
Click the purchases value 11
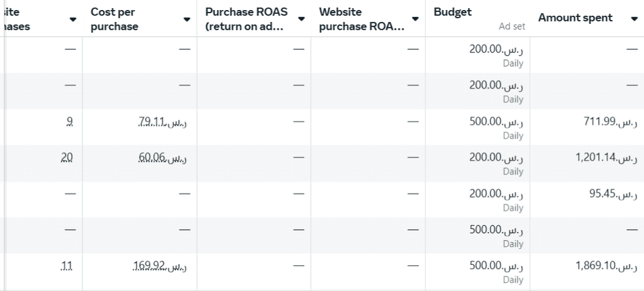[67, 266]
